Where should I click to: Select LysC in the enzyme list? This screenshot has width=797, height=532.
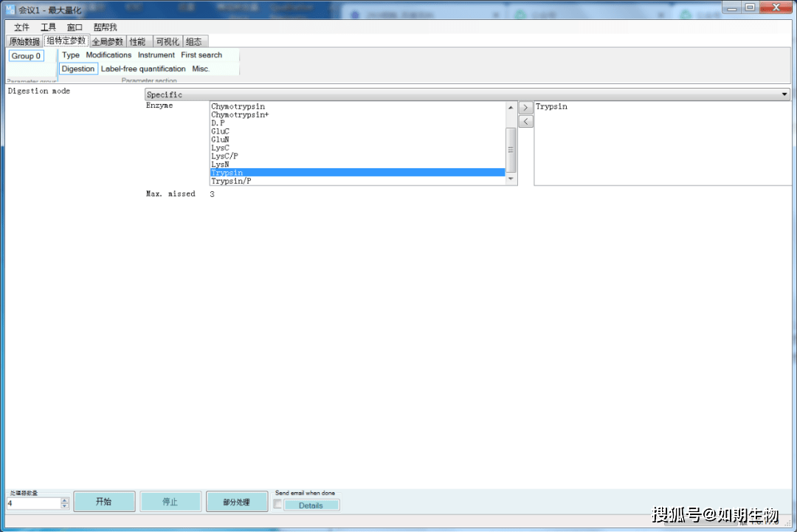coord(357,148)
